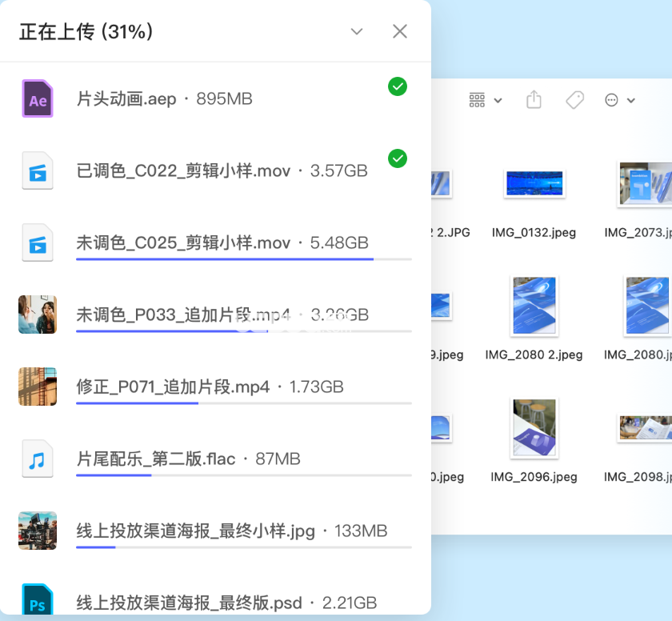Click the progress bar under 修正_P071_追加片段.mp4
The image size is (672, 621).
244,403
